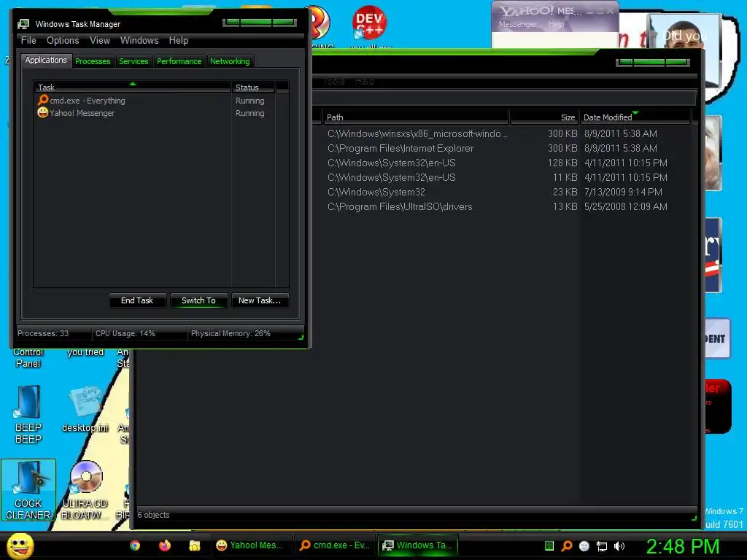Viewport: 747px width, 560px height.
Task: Sort Everything results by Size column
Action: [544, 117]
